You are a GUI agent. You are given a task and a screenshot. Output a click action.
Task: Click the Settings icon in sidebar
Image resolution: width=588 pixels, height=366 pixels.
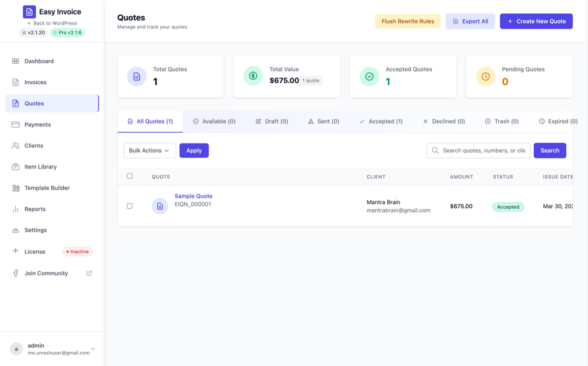[16, 230]
